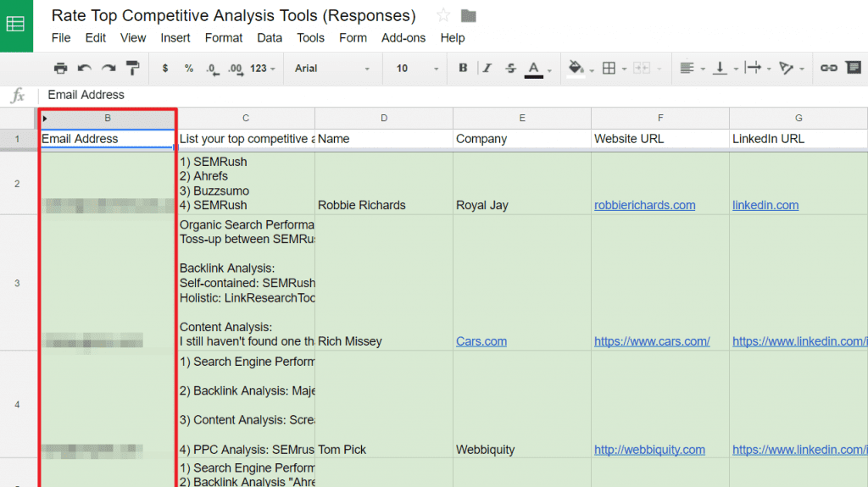Click the print icon in toolbar
The image size is (868, 487).
60,69
